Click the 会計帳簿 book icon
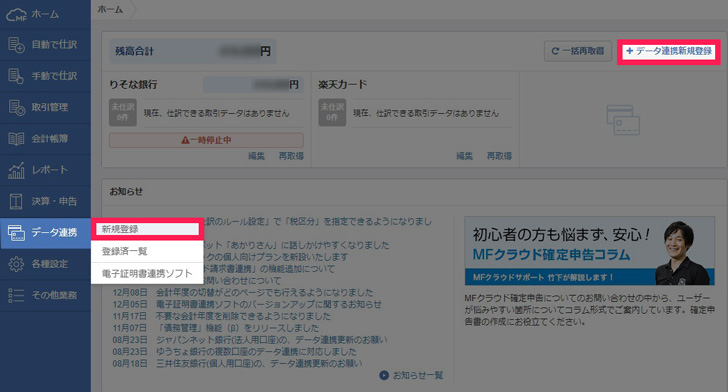Image resolution: width=728 pixels, height=392 pixels. (16, 138)
